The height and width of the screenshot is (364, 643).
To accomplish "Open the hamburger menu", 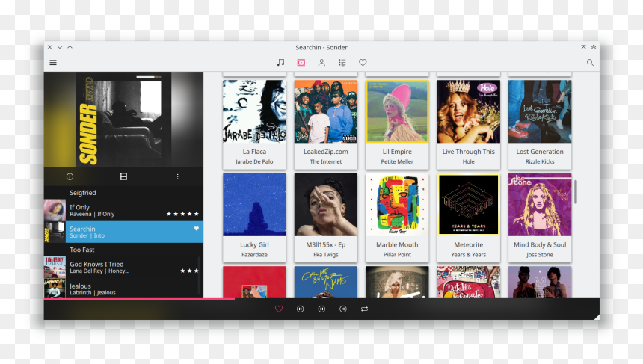I will [x=53, y=62].
